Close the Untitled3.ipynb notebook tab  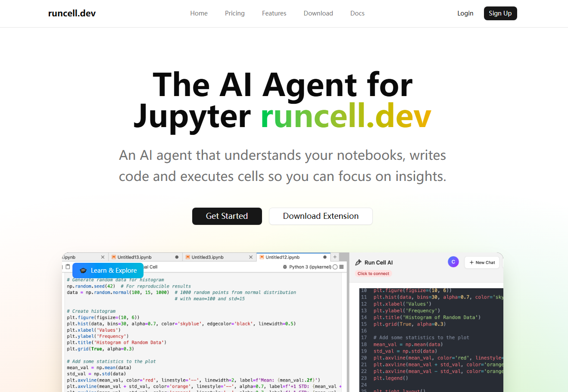[x=250, y=257]
